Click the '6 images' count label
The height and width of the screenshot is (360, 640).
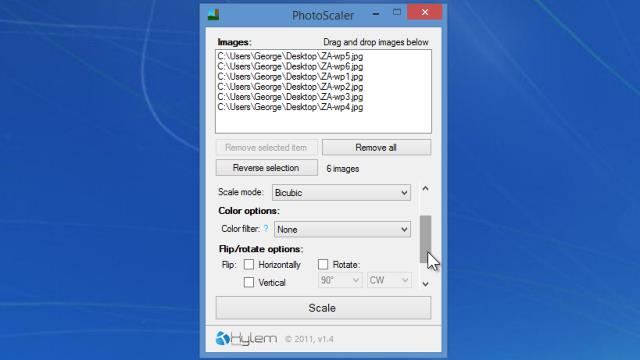coord(342,169)
